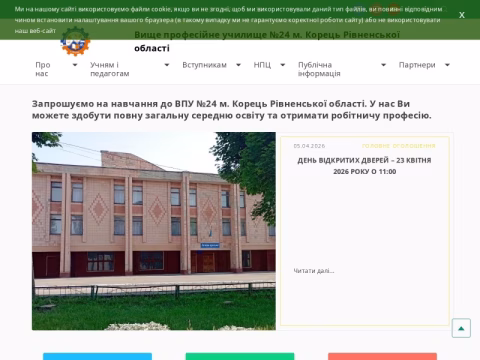Click the green button at page bottom
Image resolution: width=480 pixels, height=360 pixels.
click(x=240, y=356)
